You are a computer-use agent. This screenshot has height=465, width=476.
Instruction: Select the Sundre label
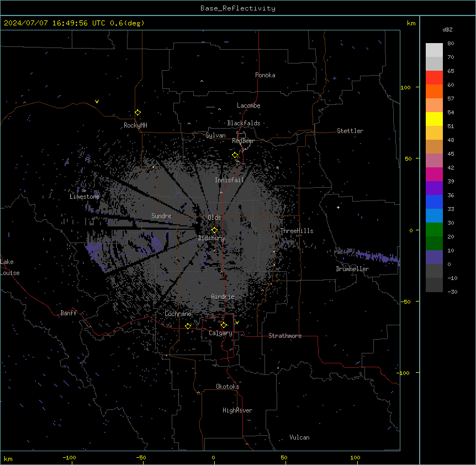pos(161,216)
